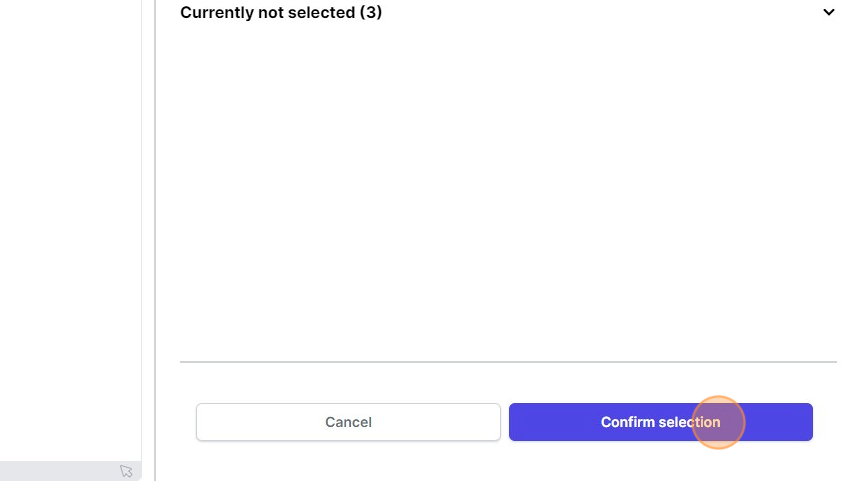Click the Currently not selected (3) heading
The image size is (860, 481).
(281, 13)
